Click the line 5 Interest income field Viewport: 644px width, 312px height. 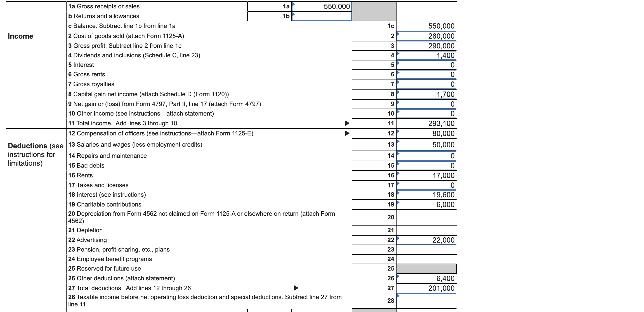point(426,65)
